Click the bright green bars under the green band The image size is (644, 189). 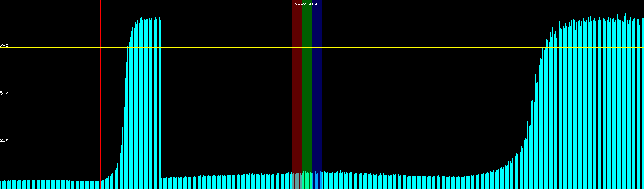coord(307,180)
